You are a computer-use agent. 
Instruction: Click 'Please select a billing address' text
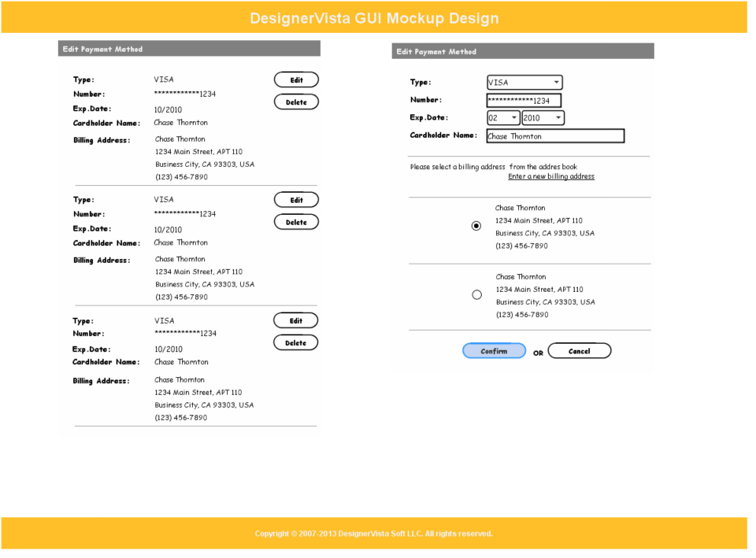[458, 167]
